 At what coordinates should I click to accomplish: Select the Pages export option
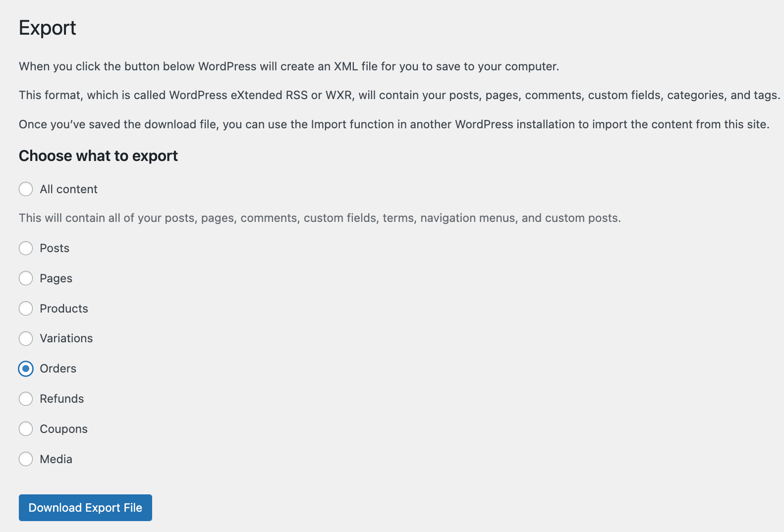point(26,278)
